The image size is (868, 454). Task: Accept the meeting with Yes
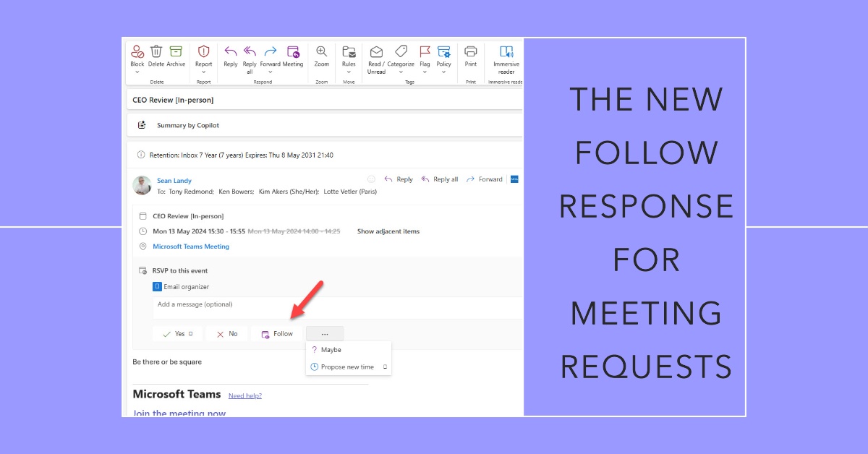(x=177, y=334)
